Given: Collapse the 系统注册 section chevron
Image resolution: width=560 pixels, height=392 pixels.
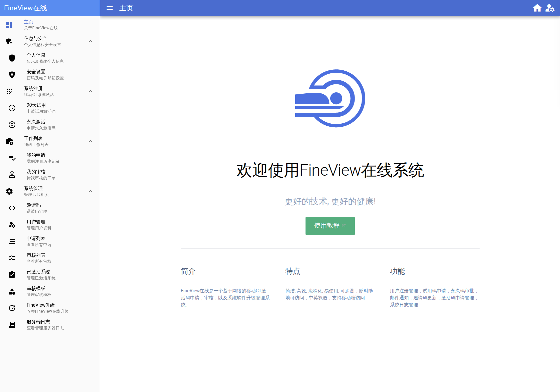Looking at the screenshot, I should click(90, 91).
